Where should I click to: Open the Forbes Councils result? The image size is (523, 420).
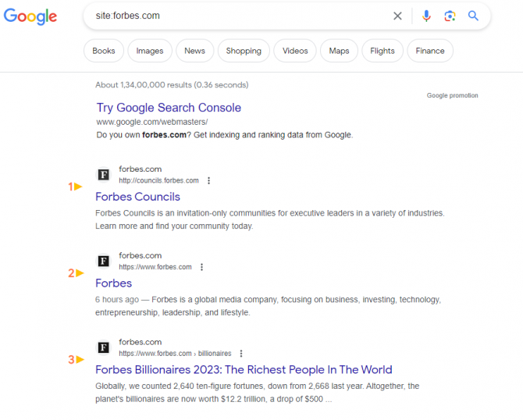click(137, 197)
